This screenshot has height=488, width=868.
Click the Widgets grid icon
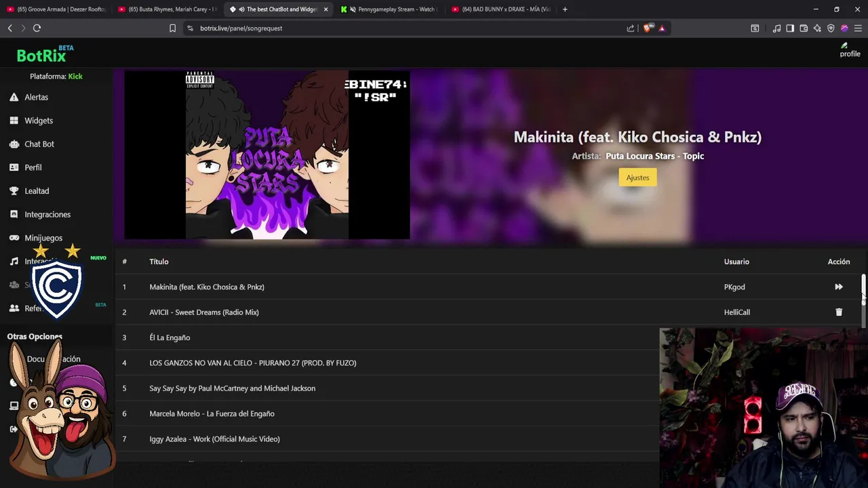pyautogui.click(x=14, y=121)
